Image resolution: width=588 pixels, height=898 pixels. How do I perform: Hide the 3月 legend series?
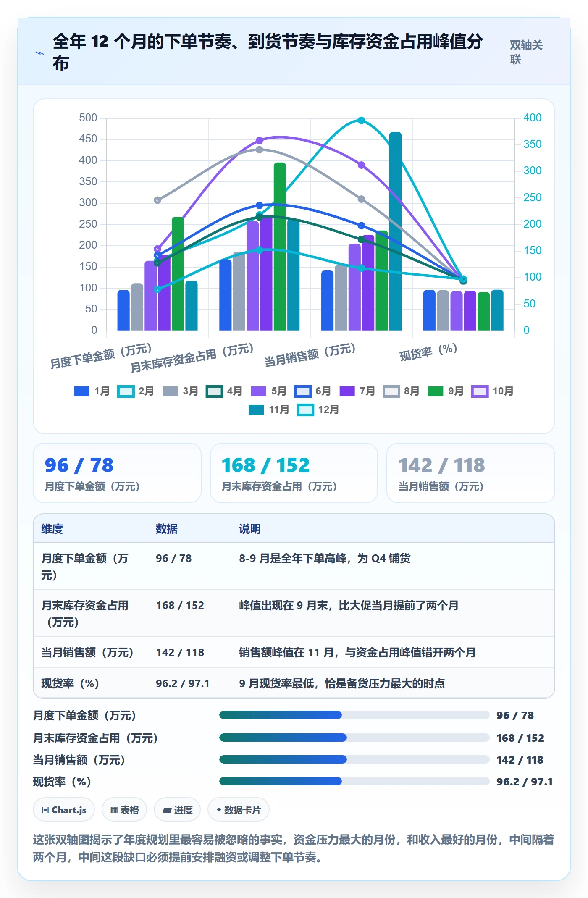click(x=180, y=391)
